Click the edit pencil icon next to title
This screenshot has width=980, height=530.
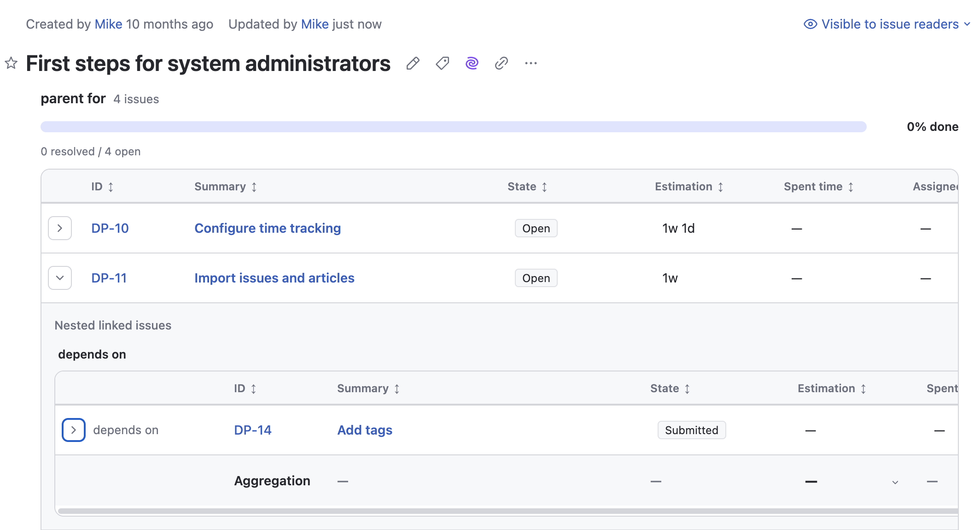click(413, 63)
